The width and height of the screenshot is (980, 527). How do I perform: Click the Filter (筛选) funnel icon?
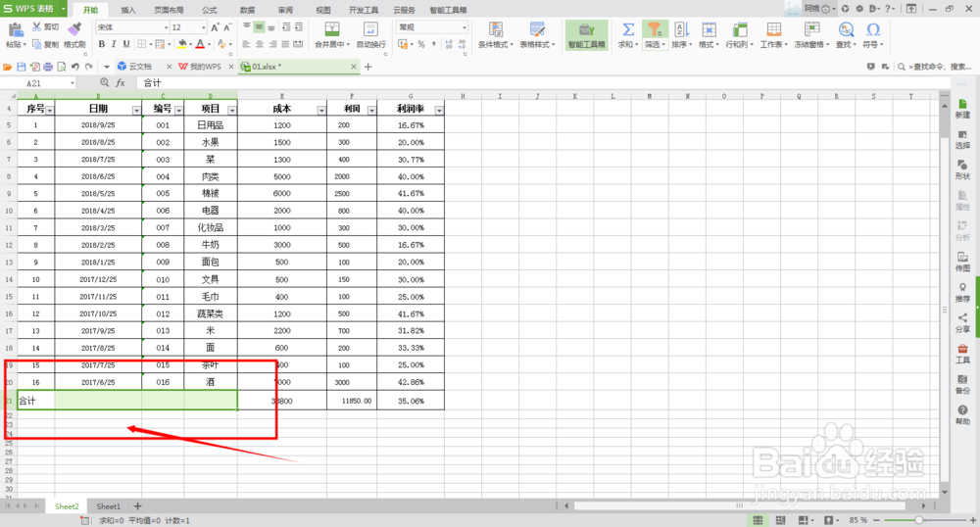tap(654, 29)
